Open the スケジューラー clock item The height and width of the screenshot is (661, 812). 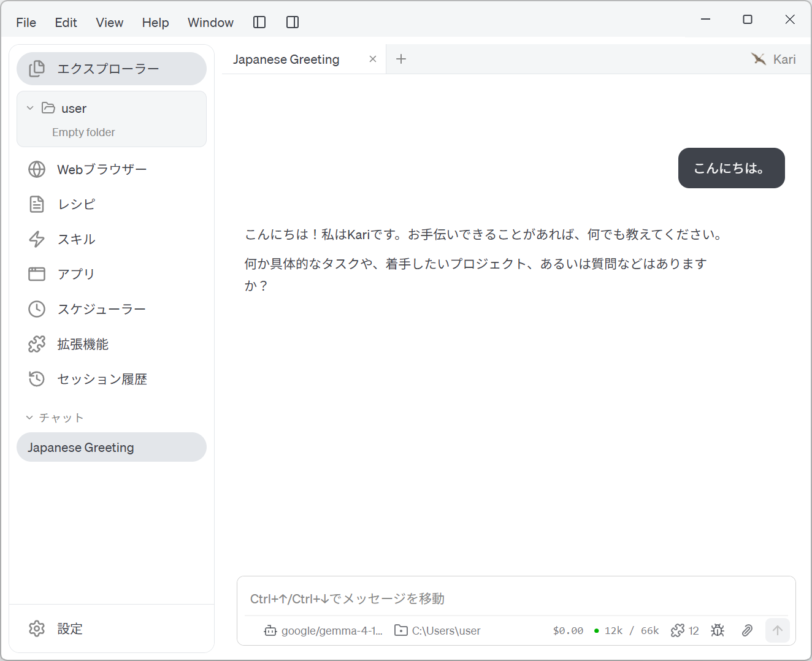(112, 309)
